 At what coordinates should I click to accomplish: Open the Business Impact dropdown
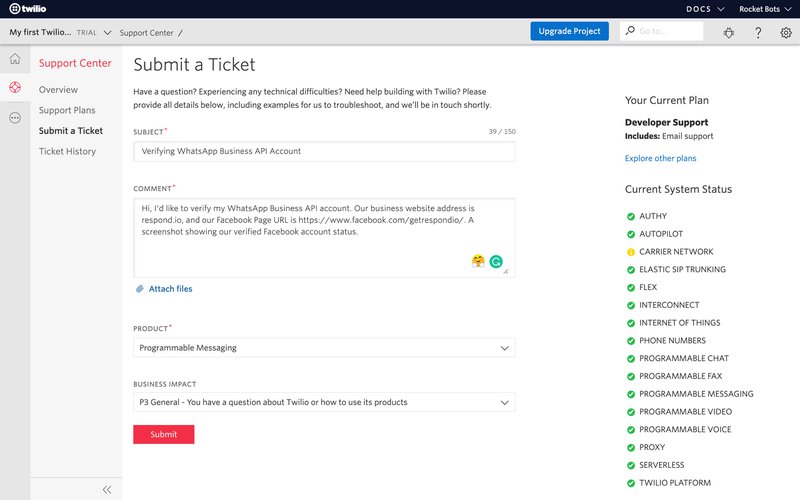[x=324, y=402]
